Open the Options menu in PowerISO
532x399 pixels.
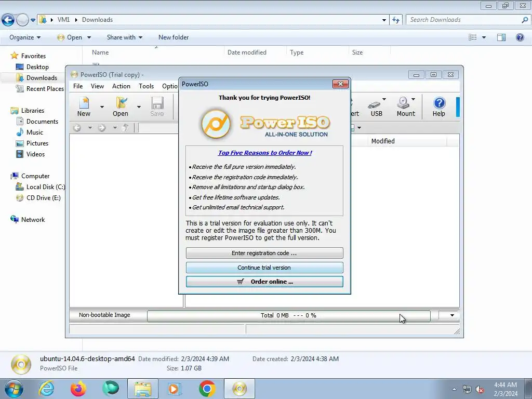[x=170, y=86]
